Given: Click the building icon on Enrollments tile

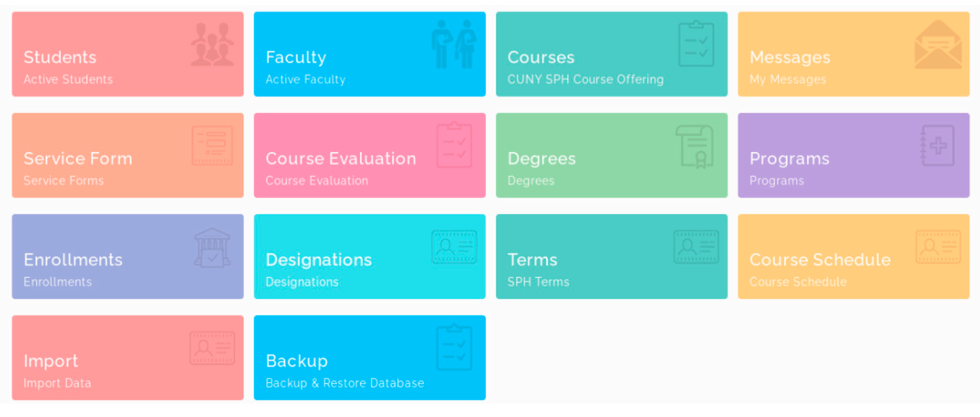Looking at the screenshot, I should click(212, 248).
